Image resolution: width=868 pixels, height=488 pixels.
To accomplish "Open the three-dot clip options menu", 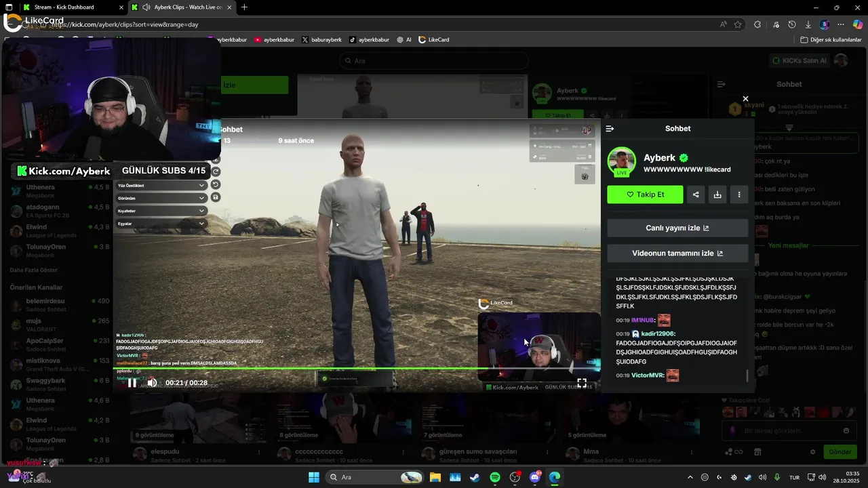I will (739, 195).
